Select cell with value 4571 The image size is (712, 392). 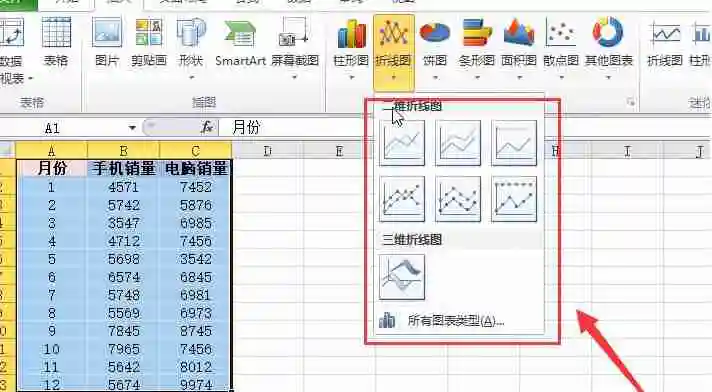click(x=124, y=187)
